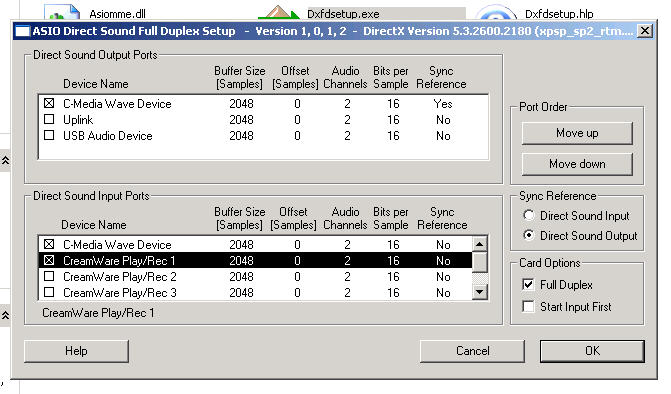Enable Start Input First option
Screen dimensions: 671x394
528,306
